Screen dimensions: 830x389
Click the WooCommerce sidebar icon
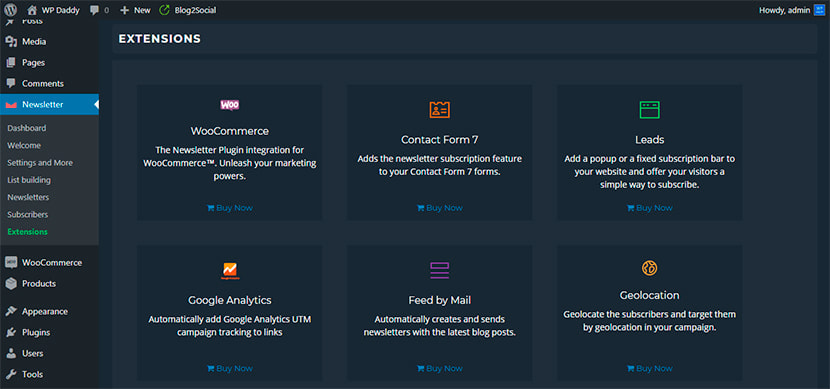(11, 263)
